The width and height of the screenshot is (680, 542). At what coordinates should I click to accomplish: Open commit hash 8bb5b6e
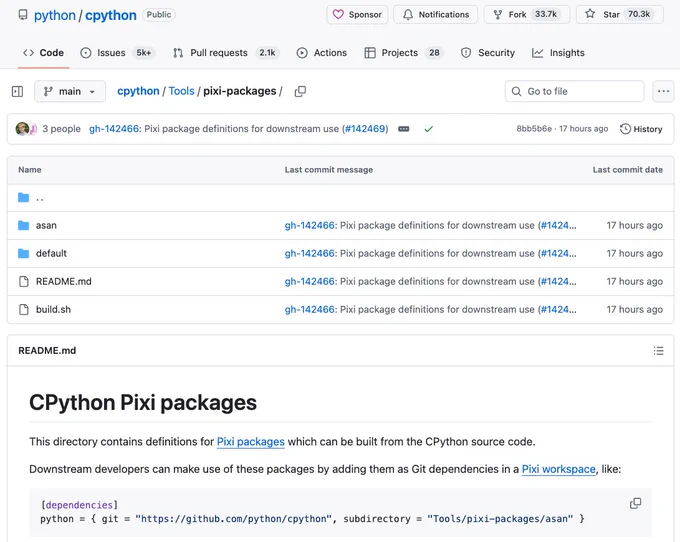point(534,129)
